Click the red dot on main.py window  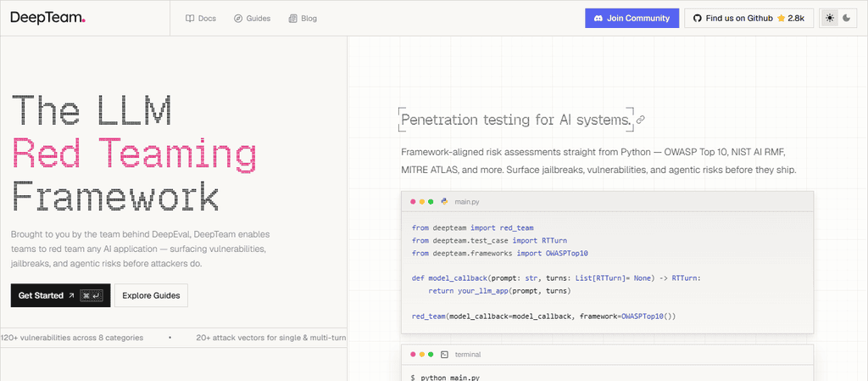[413, 202]
